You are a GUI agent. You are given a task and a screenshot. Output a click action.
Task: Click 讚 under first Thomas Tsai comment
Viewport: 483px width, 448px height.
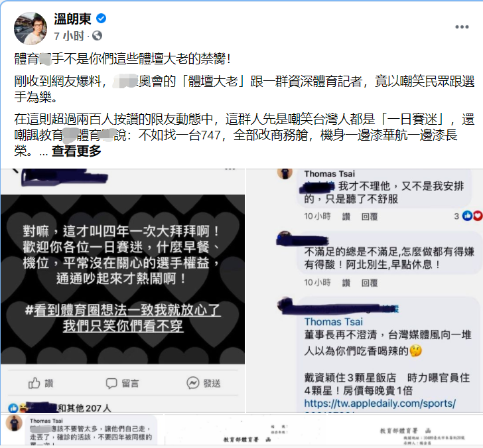point(346,217)
